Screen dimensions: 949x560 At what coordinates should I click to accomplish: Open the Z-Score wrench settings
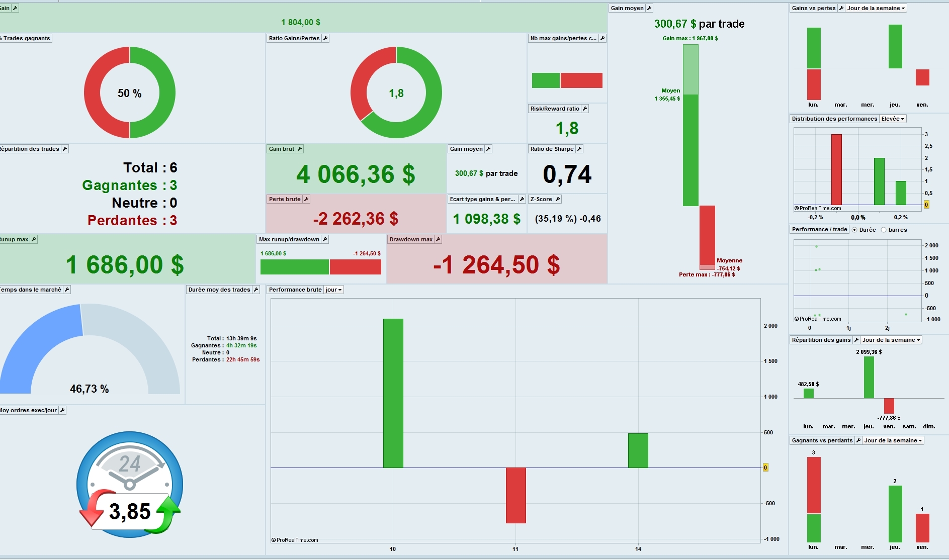pos(558,199)
